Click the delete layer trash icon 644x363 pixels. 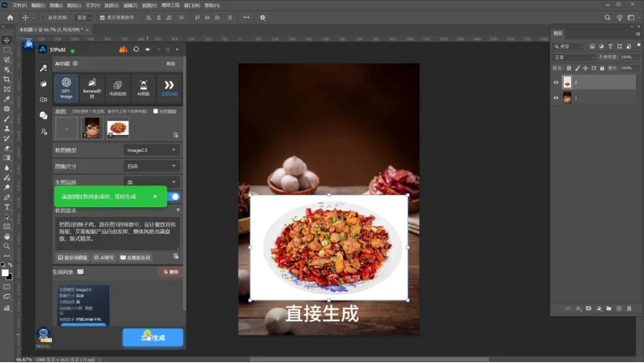[629, 309]
